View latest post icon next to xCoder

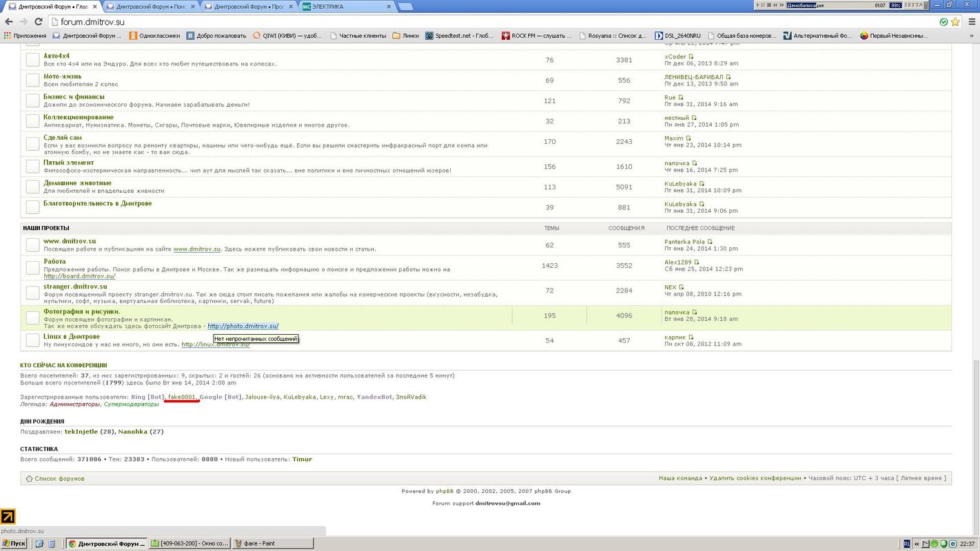(x=691, y=56)
